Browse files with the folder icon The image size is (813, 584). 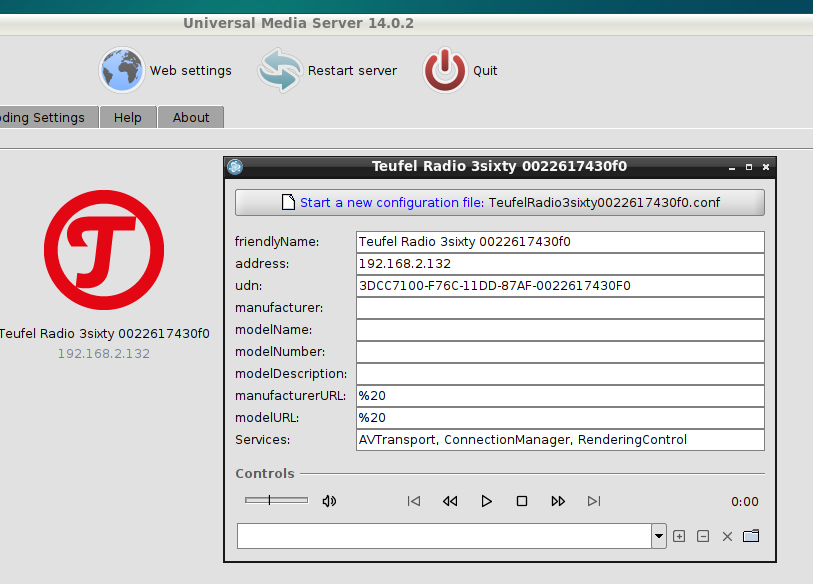click(751, 536)
